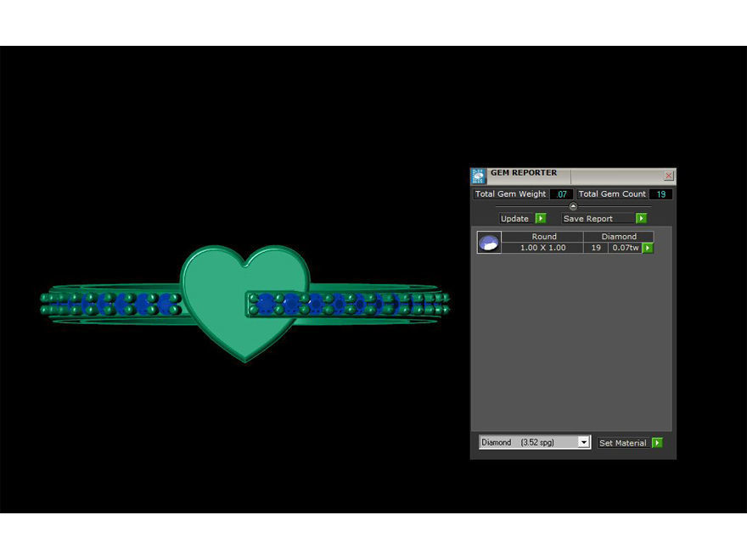Select the round gem thumbnail
The width and height of the screenshot is (747, 560).
(x=489, y=243)
